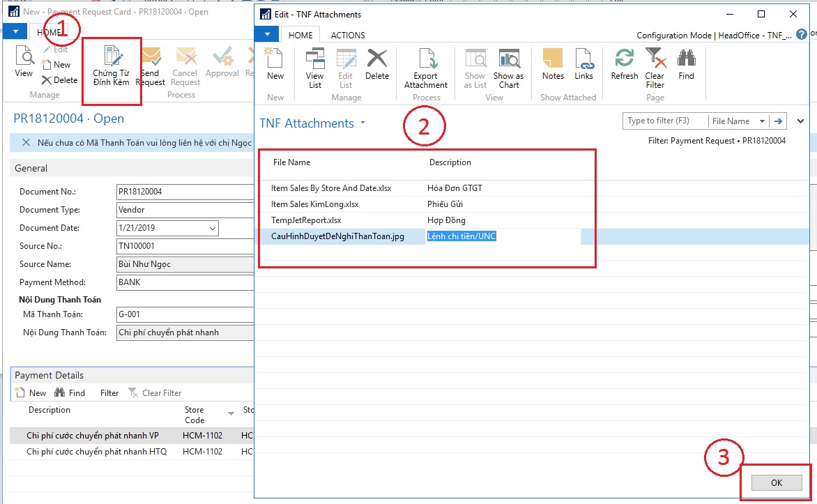
Task: Click the Document No. field
Action: (185, 192)
